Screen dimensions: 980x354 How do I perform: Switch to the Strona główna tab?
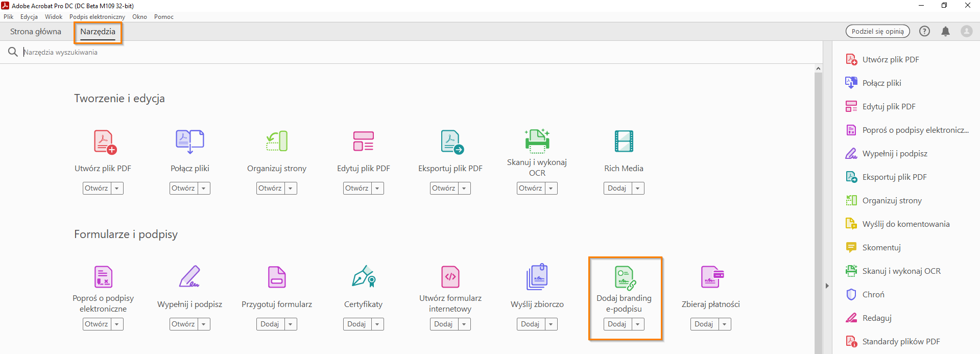pyautogui.click(x=36, y=32)
